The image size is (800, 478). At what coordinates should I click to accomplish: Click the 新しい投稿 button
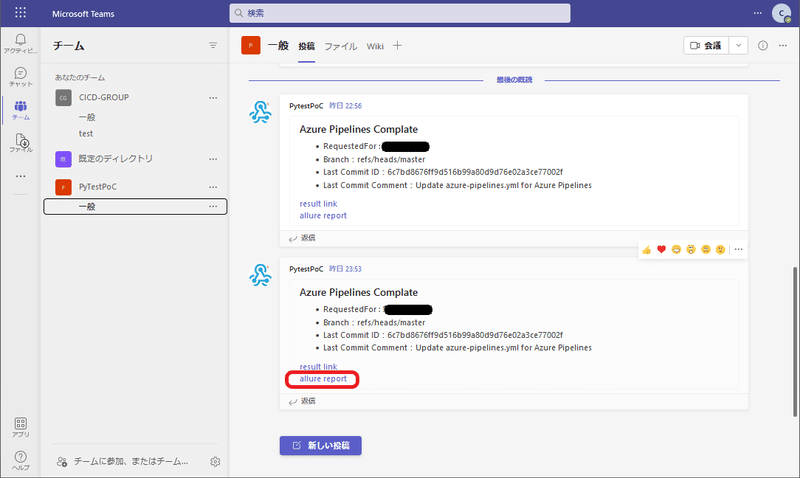click(x=320, y=445)
